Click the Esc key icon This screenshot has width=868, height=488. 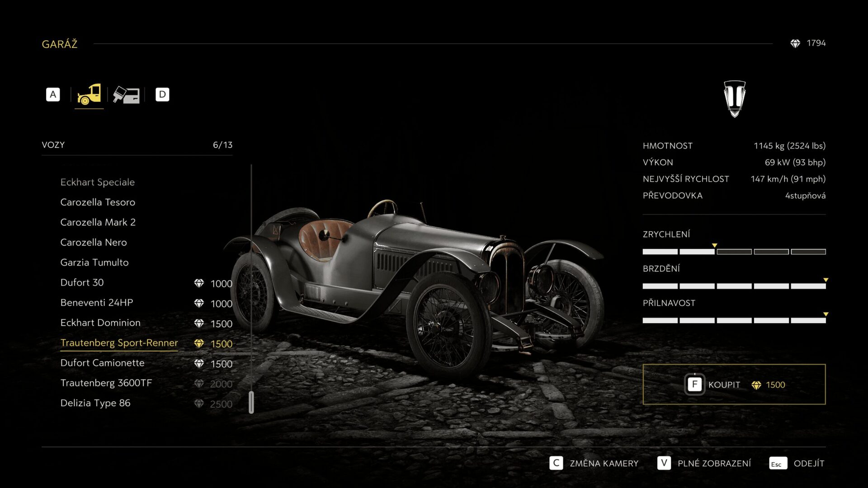click(x=778, y=464)
